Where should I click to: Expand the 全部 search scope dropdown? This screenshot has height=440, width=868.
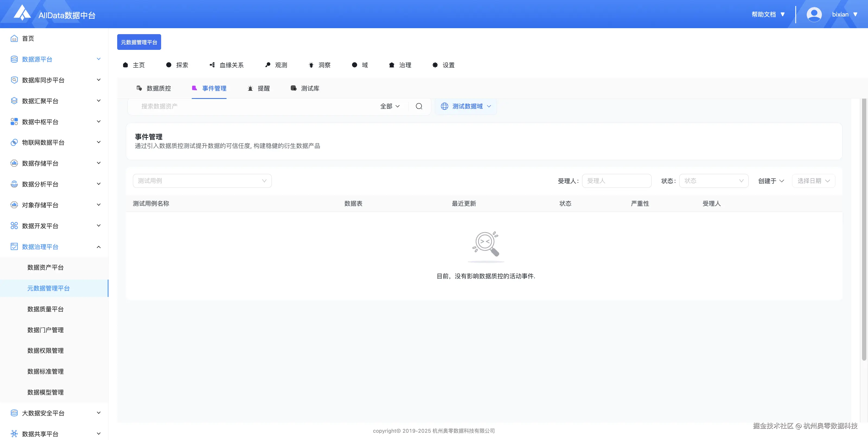pyautogui.click(x=390, y=106)
